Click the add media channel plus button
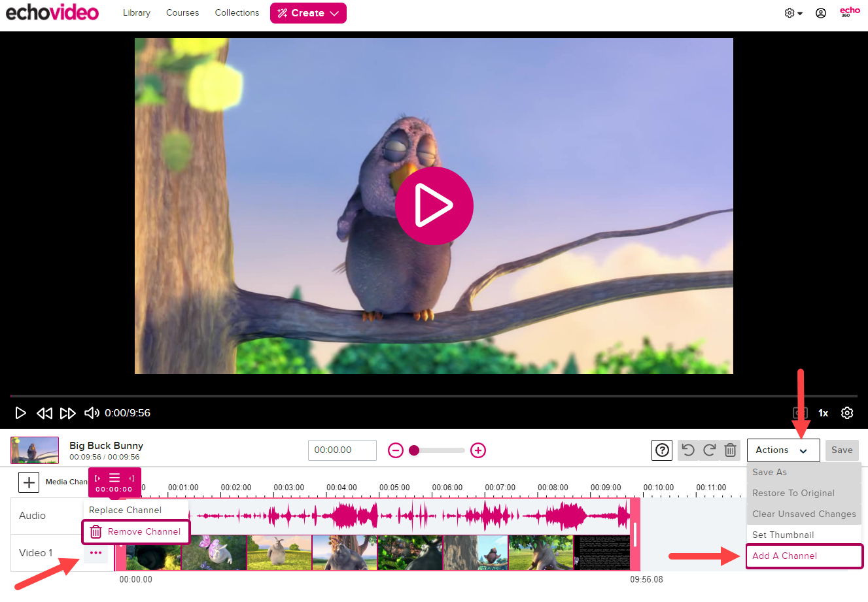The width and height of the screenshot is (868, 602). click(x=29, y=482)
